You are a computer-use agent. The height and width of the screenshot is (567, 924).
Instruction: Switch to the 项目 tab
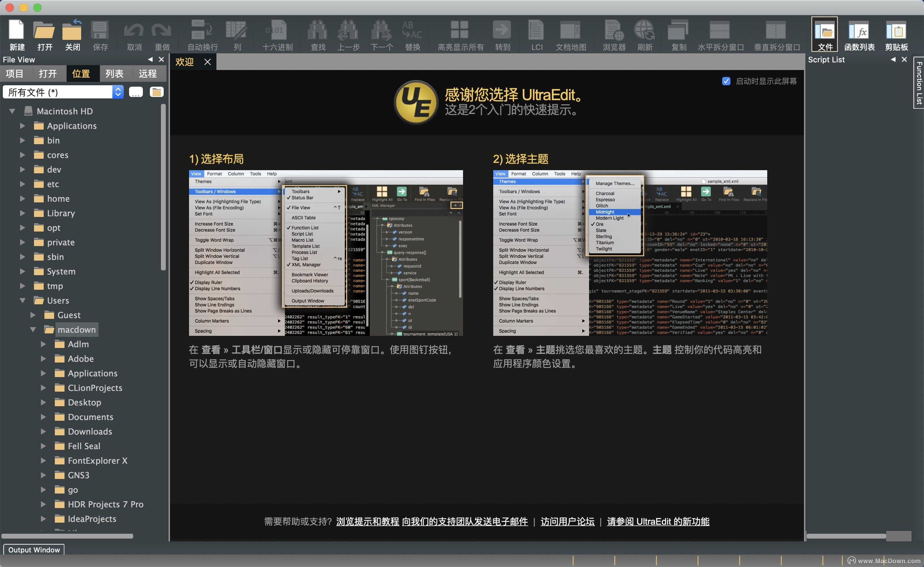[15, 73]
